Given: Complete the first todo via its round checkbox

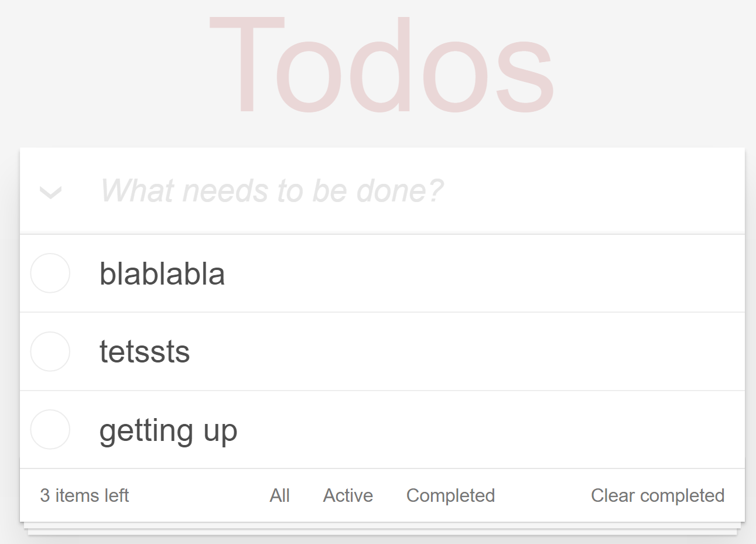Looking at the screenshot, I should [50, 273].
